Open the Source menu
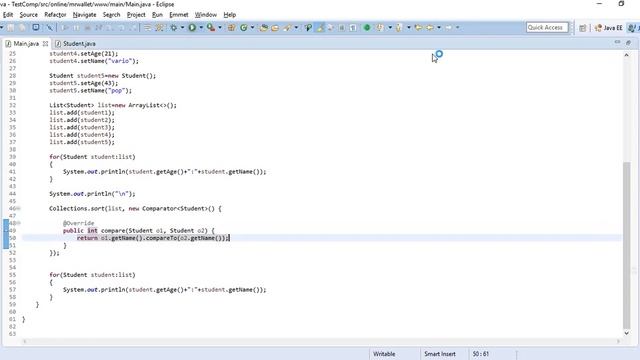Viewport: 640px width, 360px height. click(29, 15)
